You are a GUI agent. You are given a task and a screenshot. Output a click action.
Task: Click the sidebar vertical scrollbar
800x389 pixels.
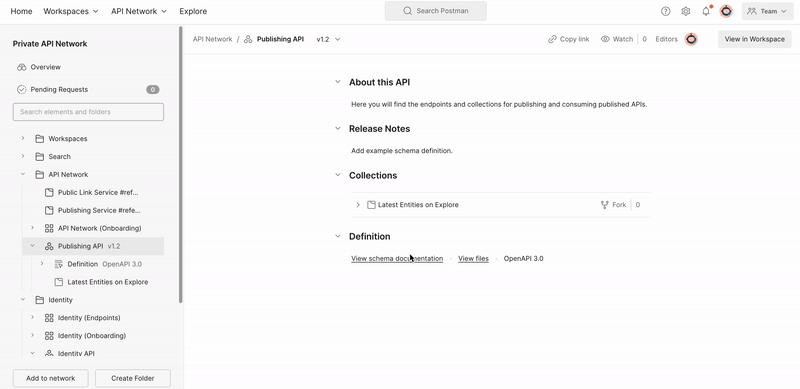point(180,164)
